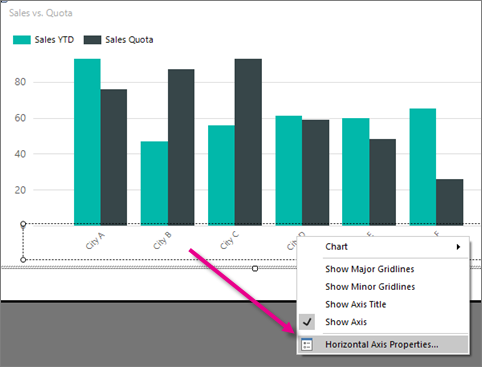Image resolution: width=482 pixels, height=367 pixels.
Task: Select the Sales vs. Quota chart title
Action: (x=41, y=13)
